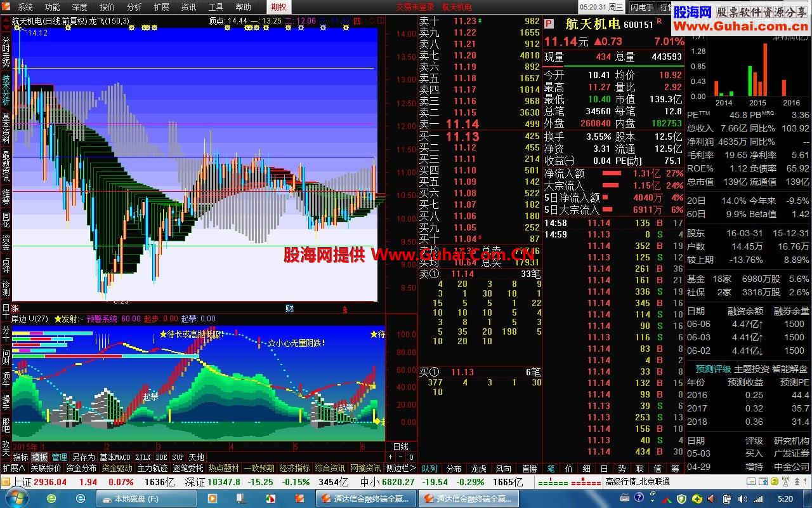Open the 系统 menu
This screenshot has width=812, height=508.
25,7
